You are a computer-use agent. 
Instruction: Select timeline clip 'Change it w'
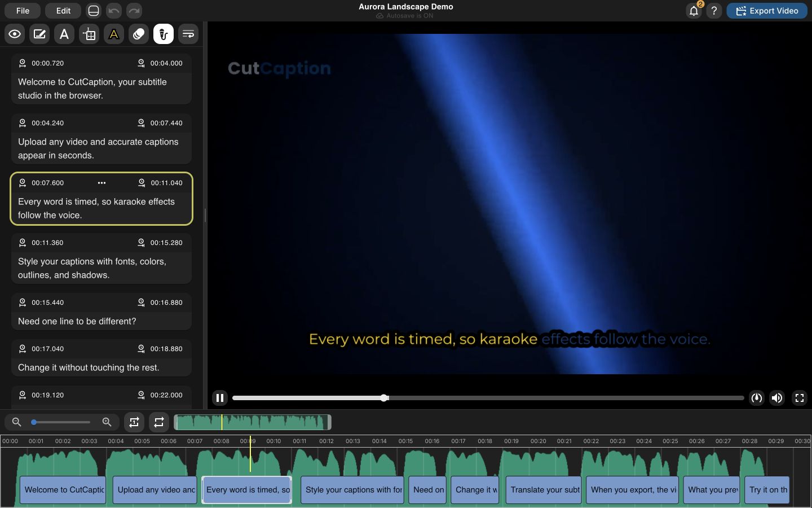(475, 490)
